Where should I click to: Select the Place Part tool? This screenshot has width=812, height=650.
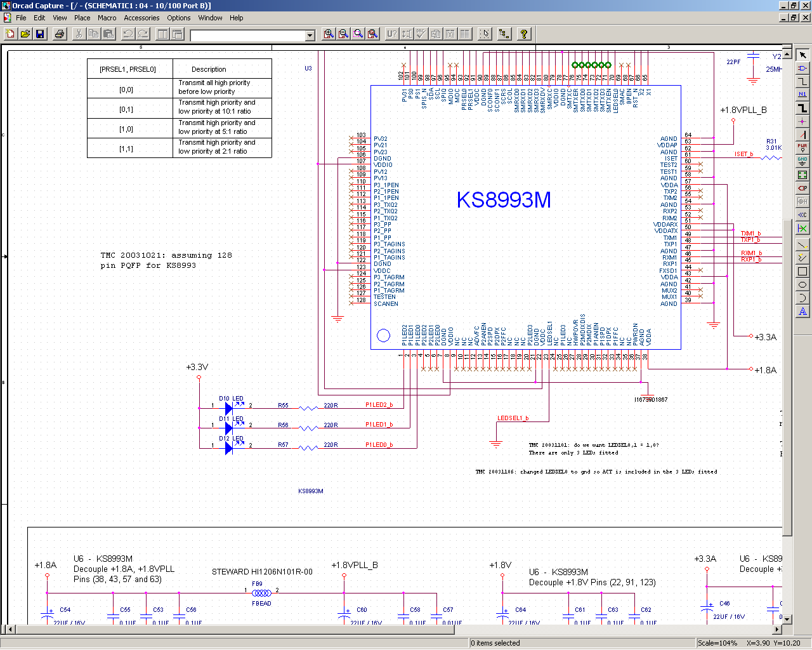[802, 68]
